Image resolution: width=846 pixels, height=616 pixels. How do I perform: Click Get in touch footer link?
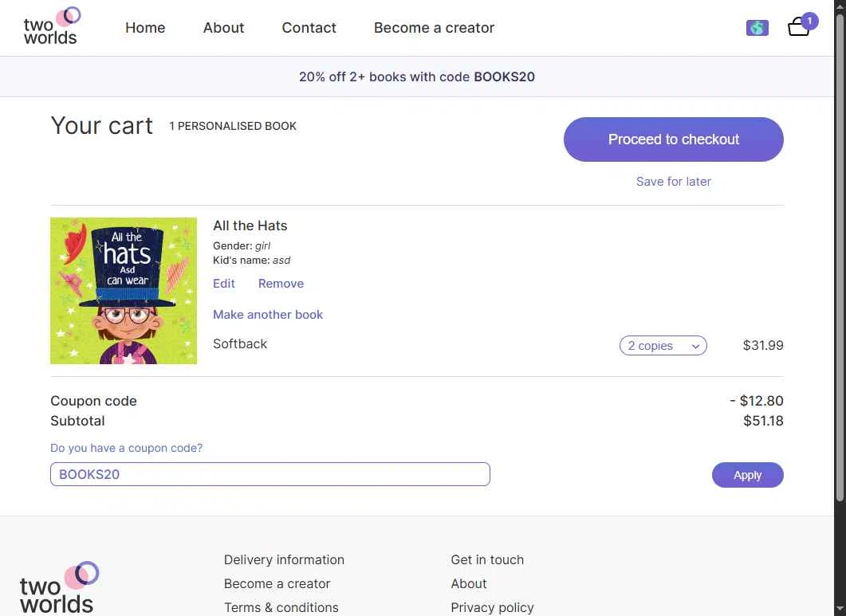pos(487,560)
